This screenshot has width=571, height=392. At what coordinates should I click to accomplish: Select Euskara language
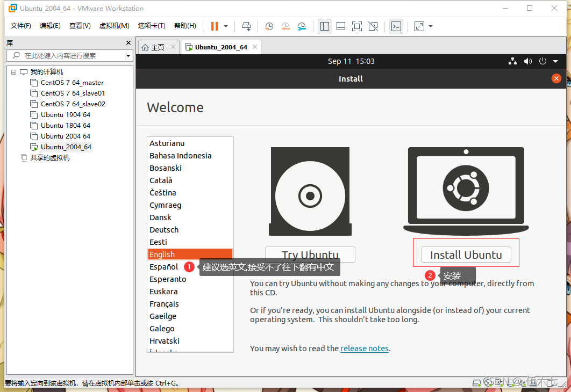tap(190, 292)
